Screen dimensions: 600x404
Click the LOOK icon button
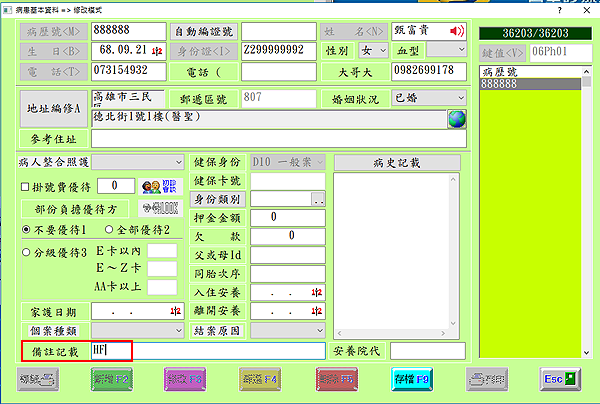tap(159, 208)
